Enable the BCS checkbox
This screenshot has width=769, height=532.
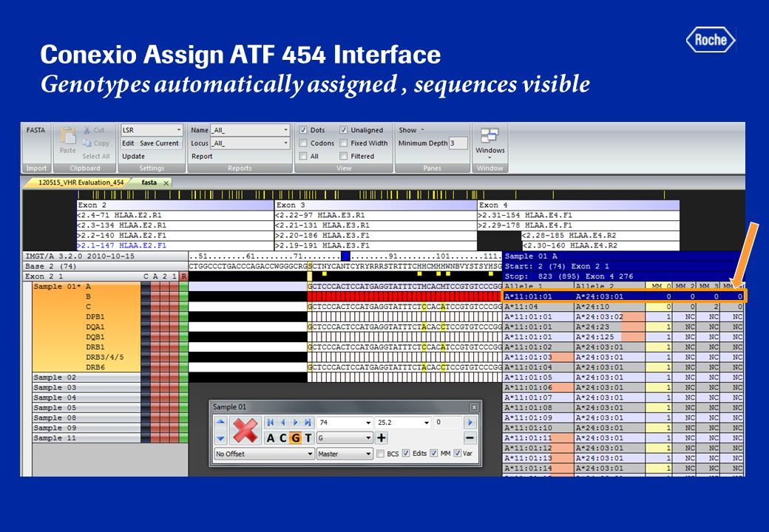click(x=380, y=454)
